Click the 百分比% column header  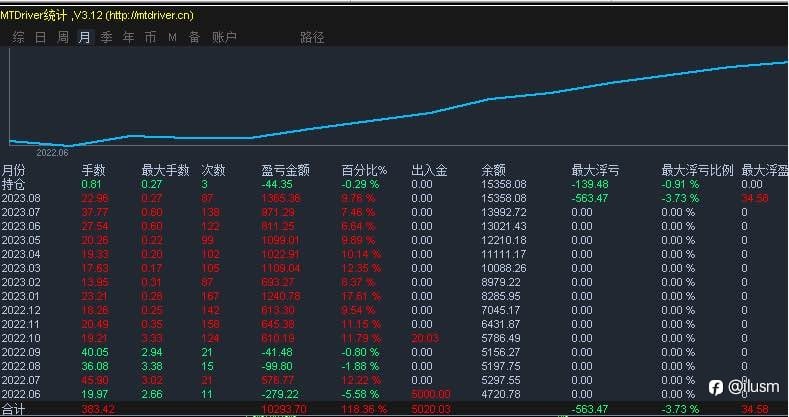[364, 170]
